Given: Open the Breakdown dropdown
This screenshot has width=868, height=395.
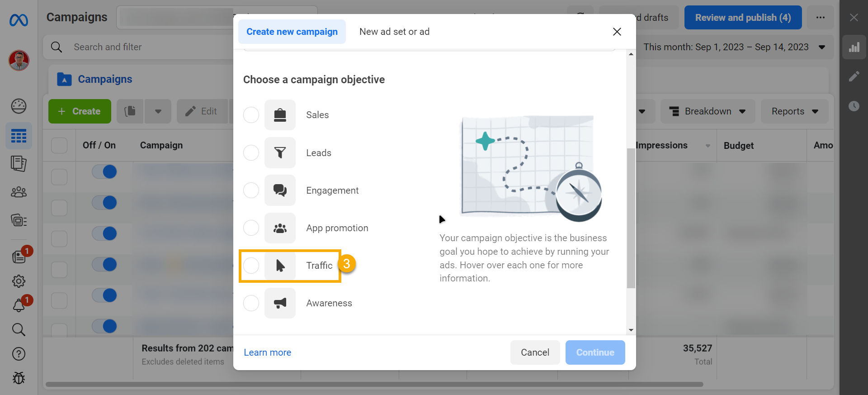Looking at the screenshot, I should [x=708, y=111].
